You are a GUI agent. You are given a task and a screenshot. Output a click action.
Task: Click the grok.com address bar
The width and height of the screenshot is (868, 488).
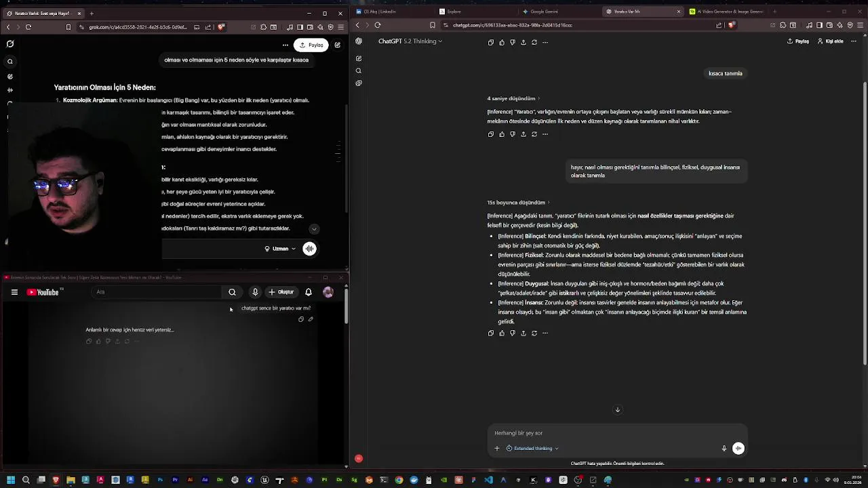[x=138, y=26]
